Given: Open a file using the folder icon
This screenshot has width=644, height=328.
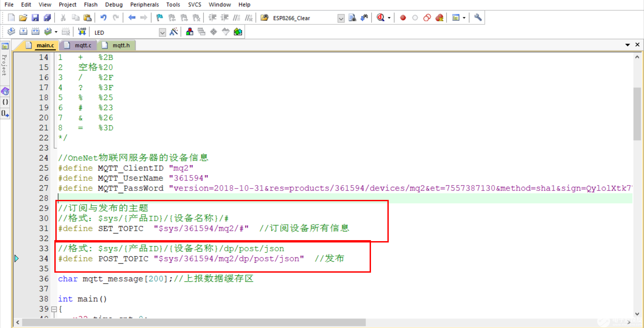Looking at the screenshot, I should (x=23, y=18).
